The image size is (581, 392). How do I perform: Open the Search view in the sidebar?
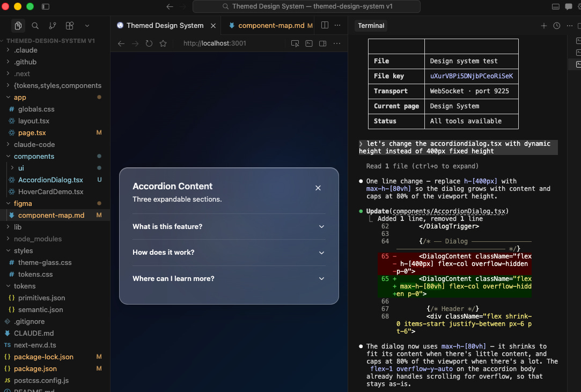(35, 26)
